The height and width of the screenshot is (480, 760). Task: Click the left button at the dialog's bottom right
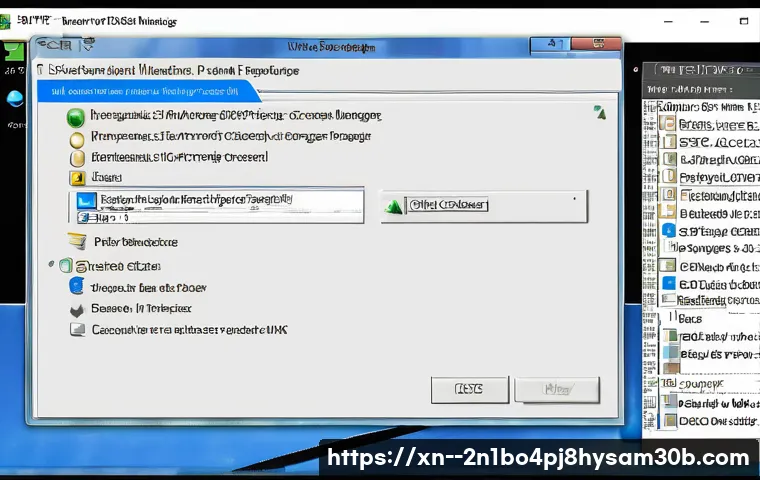[x=470, y=389]
